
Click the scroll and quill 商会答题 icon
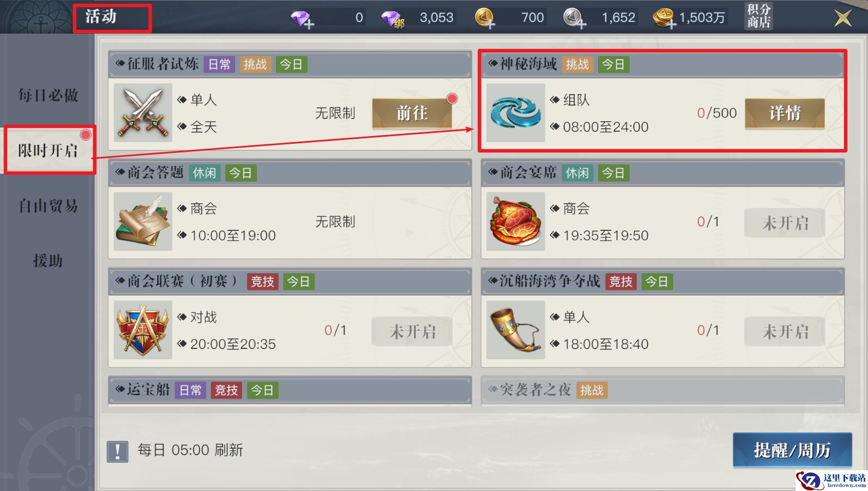point(143,222)
